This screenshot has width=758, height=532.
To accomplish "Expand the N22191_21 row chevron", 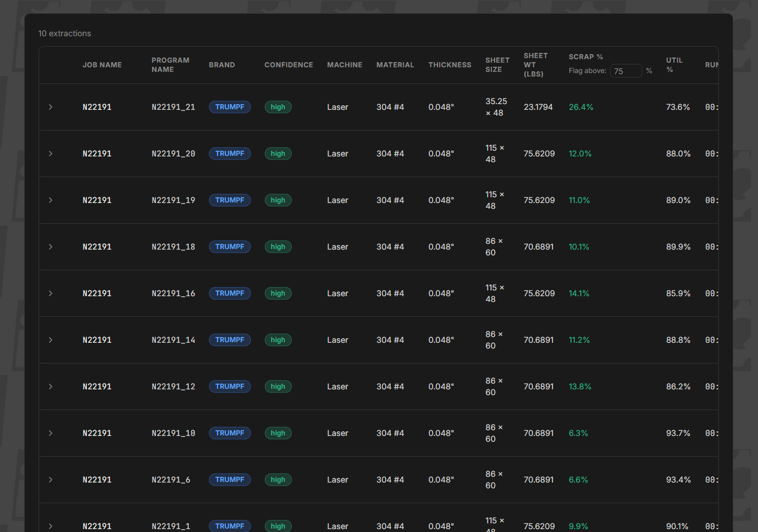I will [51, 107].
